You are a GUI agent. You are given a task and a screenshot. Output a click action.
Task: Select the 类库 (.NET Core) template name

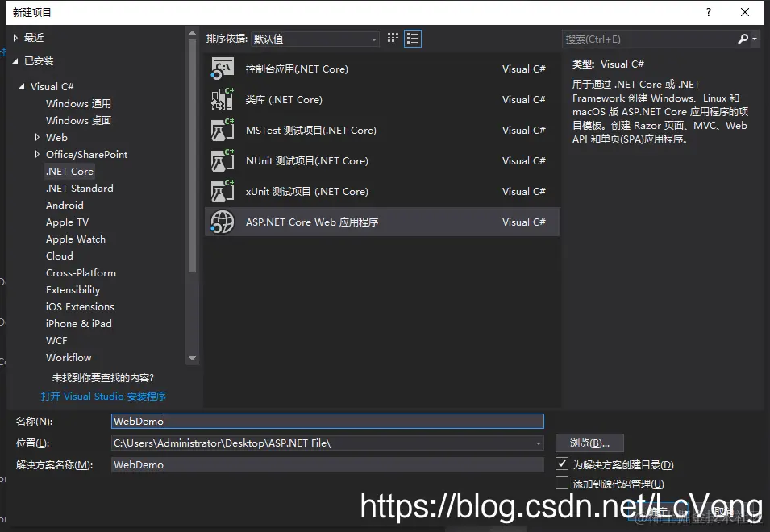click(284, 100)
